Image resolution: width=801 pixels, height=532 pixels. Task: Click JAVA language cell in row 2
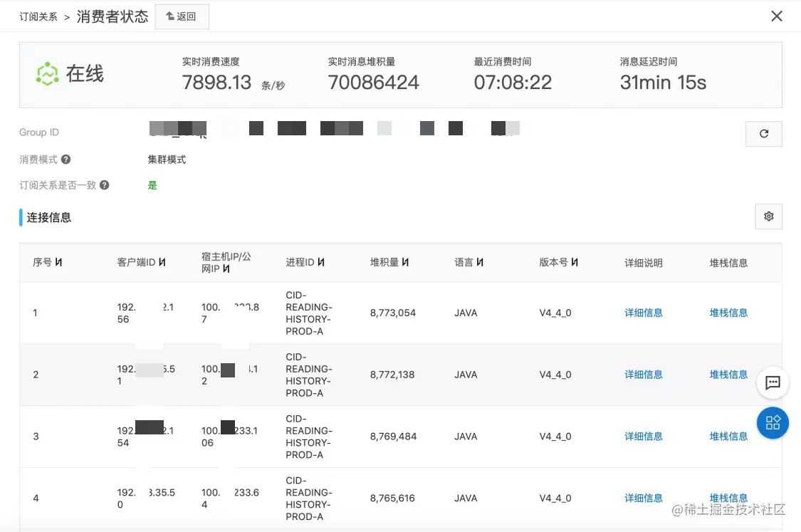point(466,375)
